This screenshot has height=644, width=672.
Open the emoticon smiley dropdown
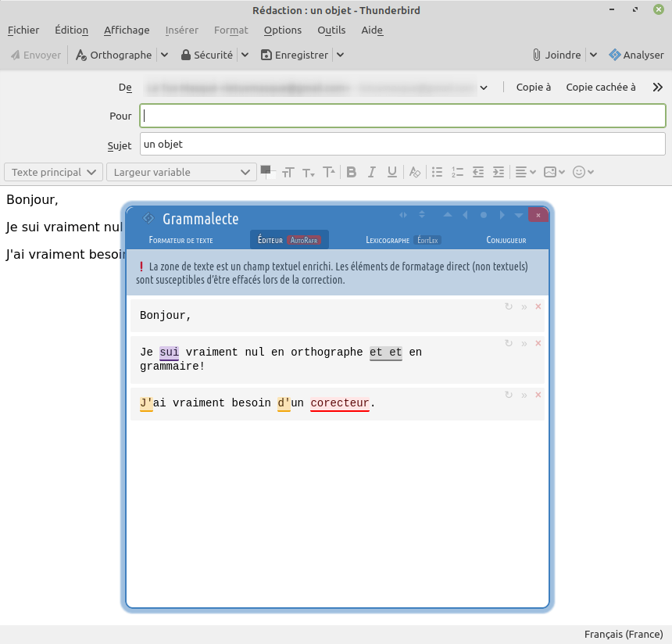583,173
